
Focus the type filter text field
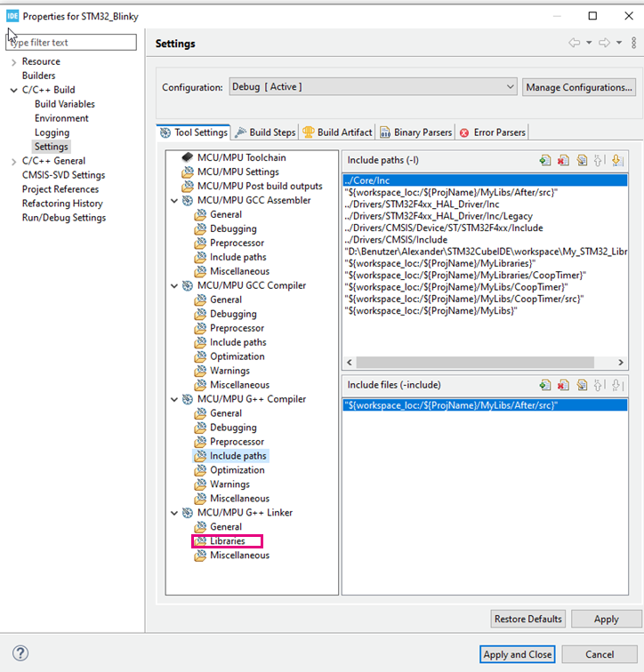pyautogui.click(x=71, y=43)
